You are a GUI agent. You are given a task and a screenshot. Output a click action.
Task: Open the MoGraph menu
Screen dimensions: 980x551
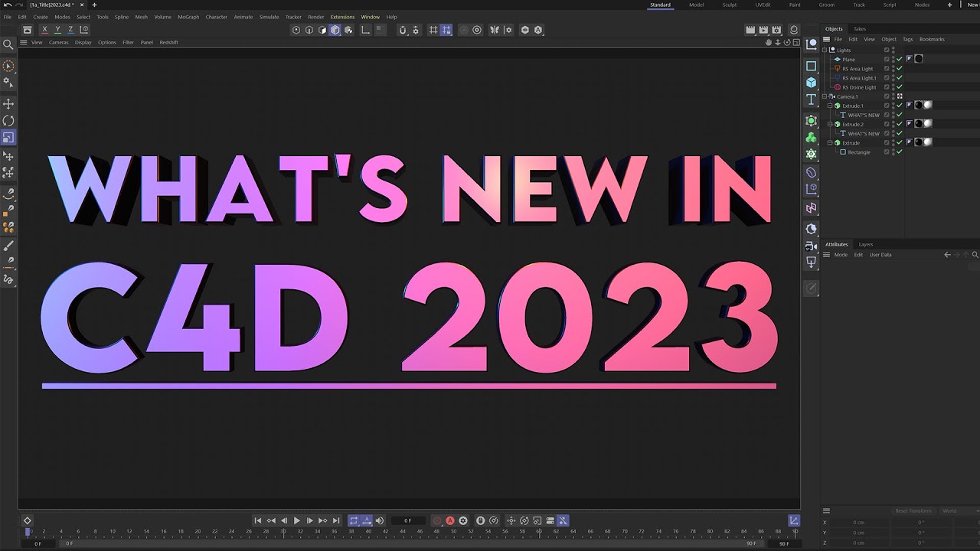point(188,17)
